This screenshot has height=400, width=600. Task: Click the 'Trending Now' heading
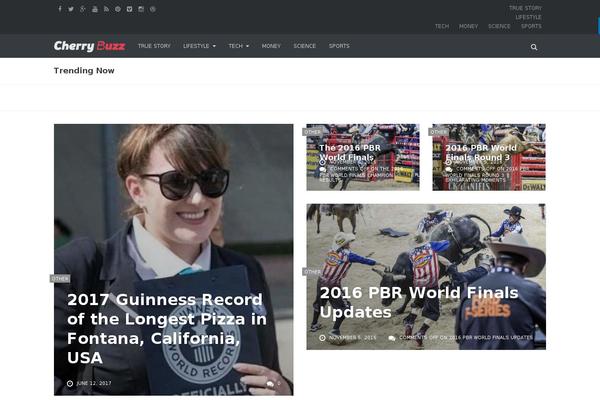tap(84, 70)
